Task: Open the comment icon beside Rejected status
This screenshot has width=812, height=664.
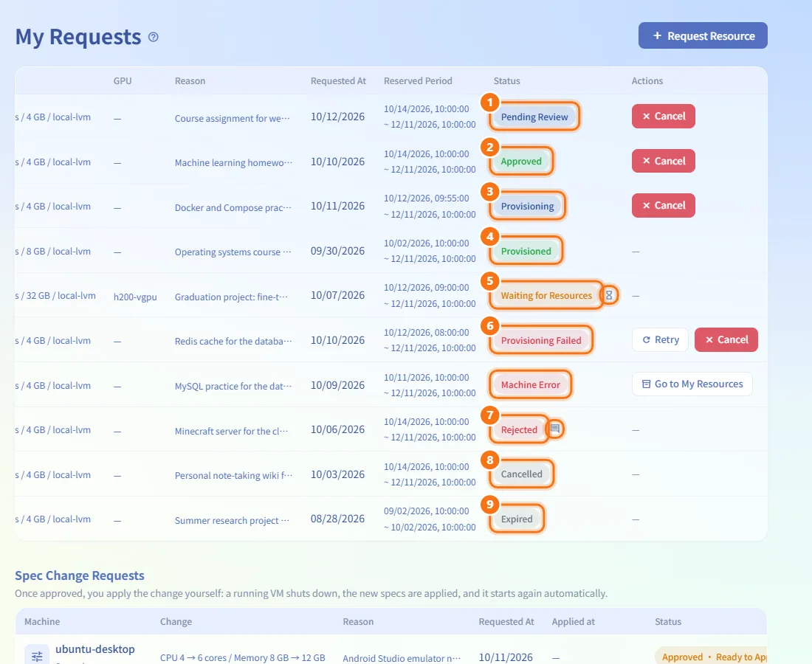Action: point(555,428)
